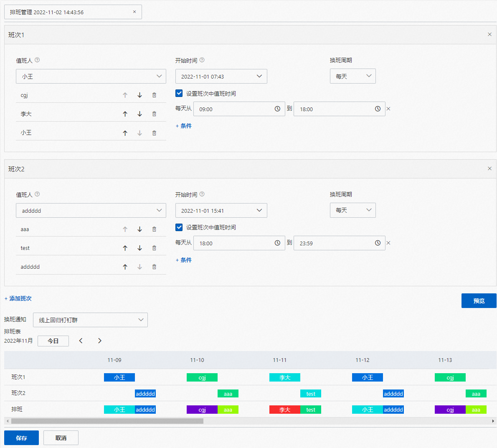Show help for 值班人 in 班次2
The width and height of the screenshot is (497, 448).
pos(37,194)
